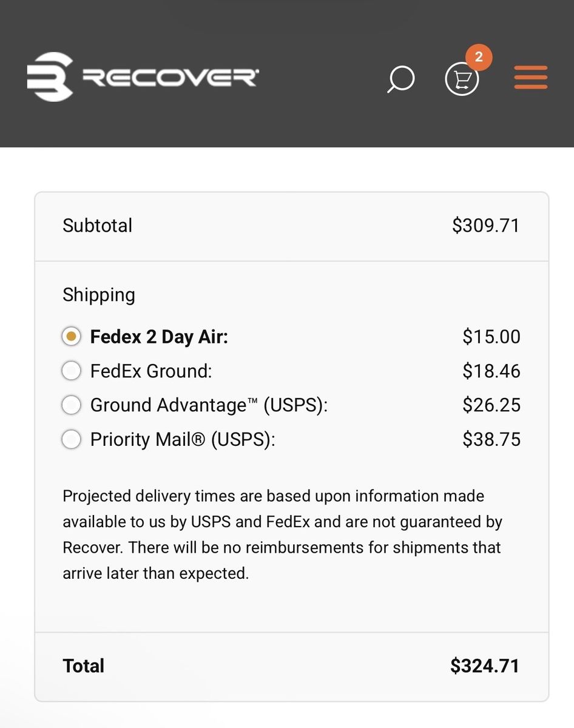Screen dimensions: 574x728
Task: Click the "Fedex 2 Day Air:" label
Action: coord(159,337)
